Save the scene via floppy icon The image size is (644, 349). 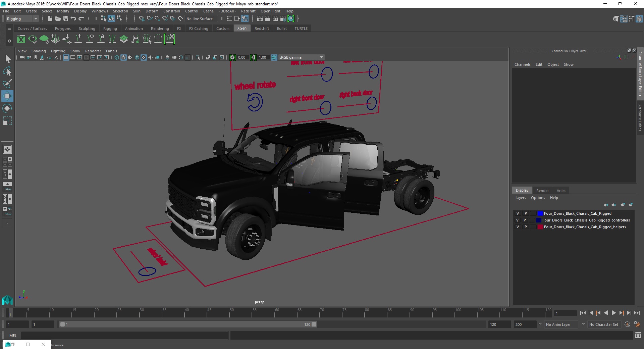[66, 19]
